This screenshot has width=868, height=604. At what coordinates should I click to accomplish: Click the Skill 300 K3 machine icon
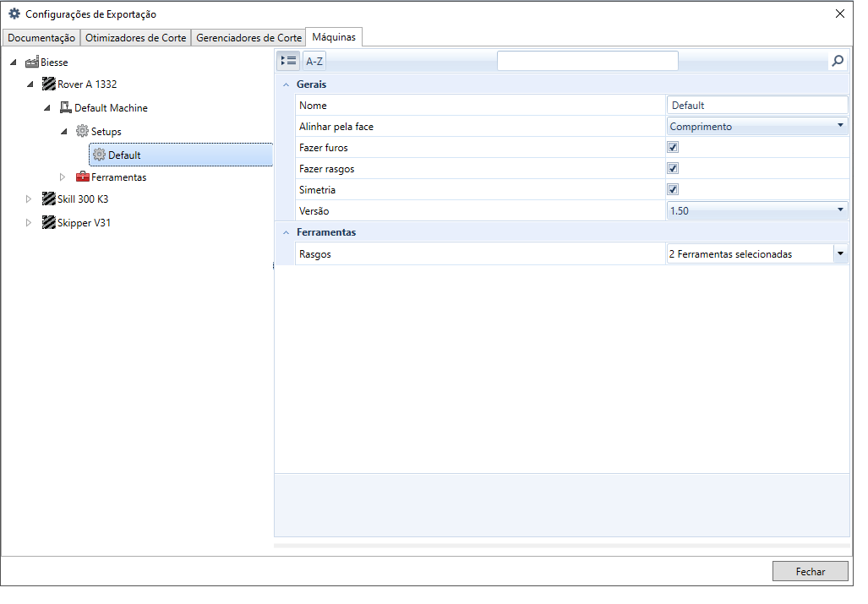click(x=49, y=199)
